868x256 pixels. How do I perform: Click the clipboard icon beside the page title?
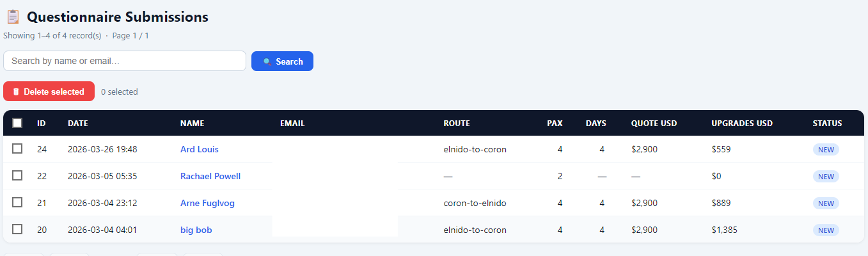click(13, 17)
